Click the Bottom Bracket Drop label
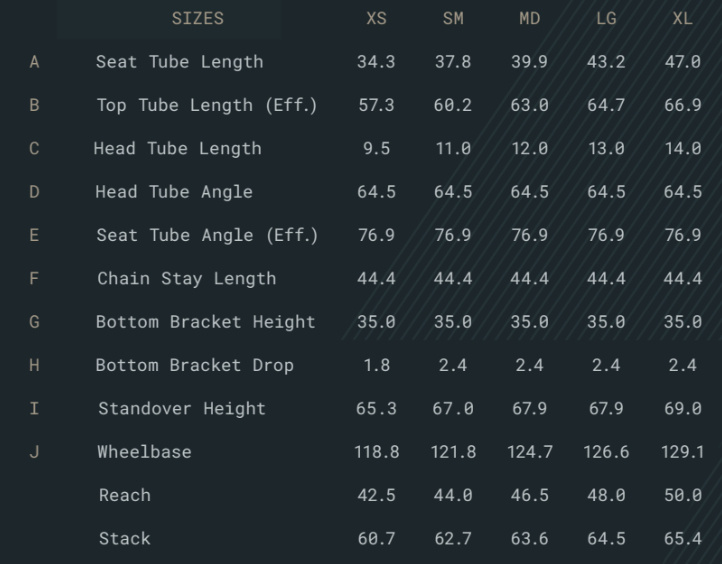 click(194, 366)
